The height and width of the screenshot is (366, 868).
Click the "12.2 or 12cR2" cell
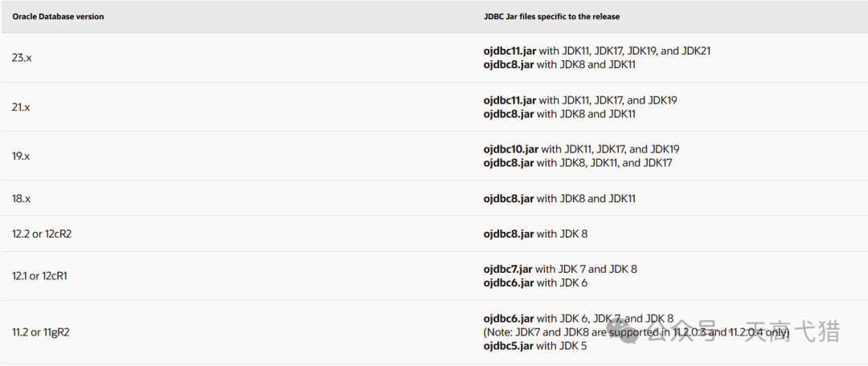click(x=47, y=234)
